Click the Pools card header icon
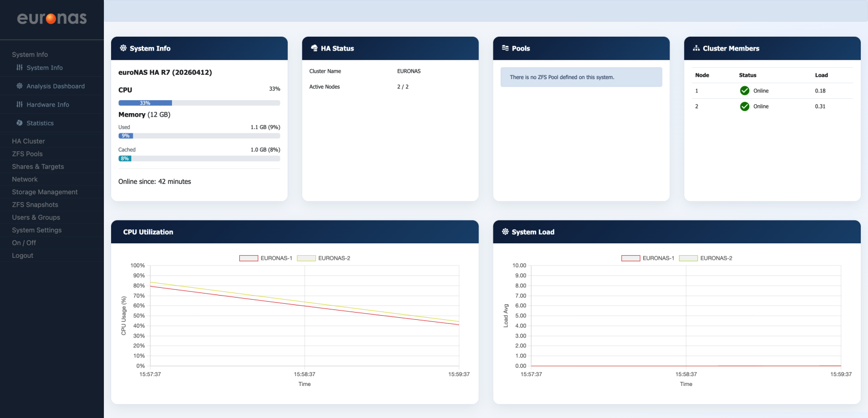Image resolution: width=868 pixels, height=418 pixels. click(x=505, y=48)
